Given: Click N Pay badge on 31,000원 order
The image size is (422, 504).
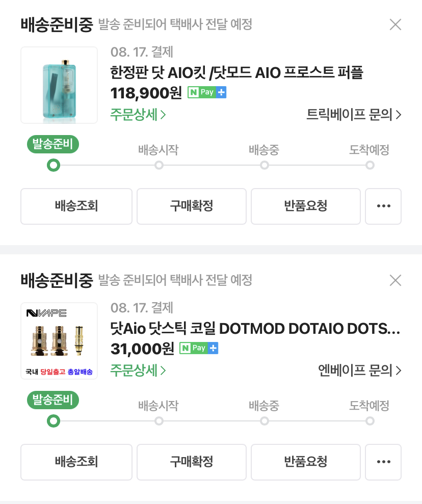Looking at the screenshot, I should 199,349.
